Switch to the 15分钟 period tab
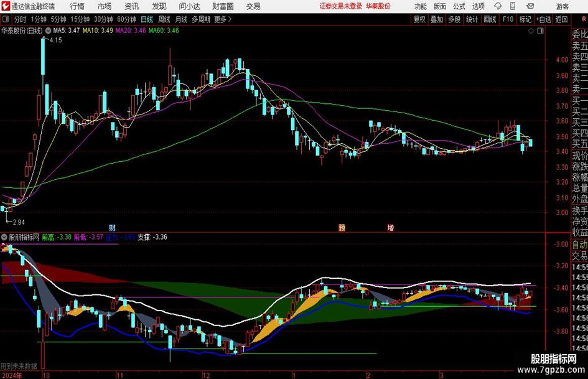Image resolution: width=588 pixels, height=379 pixels. [x=80, y=19]
